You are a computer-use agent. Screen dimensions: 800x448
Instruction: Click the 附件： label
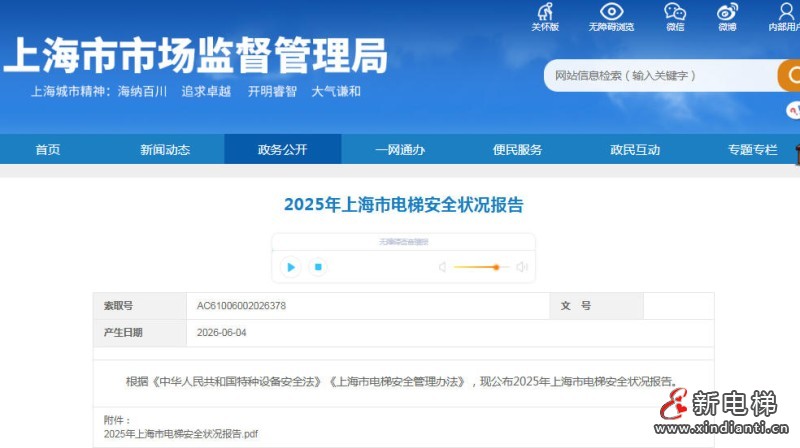(x=117, y=420)
